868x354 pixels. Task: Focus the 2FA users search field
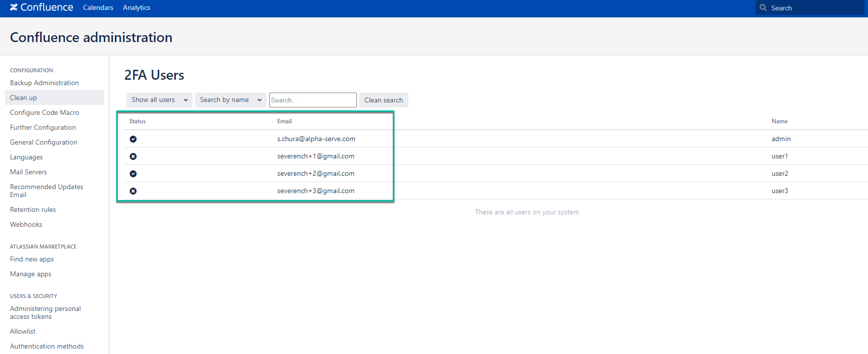(313, 100)
